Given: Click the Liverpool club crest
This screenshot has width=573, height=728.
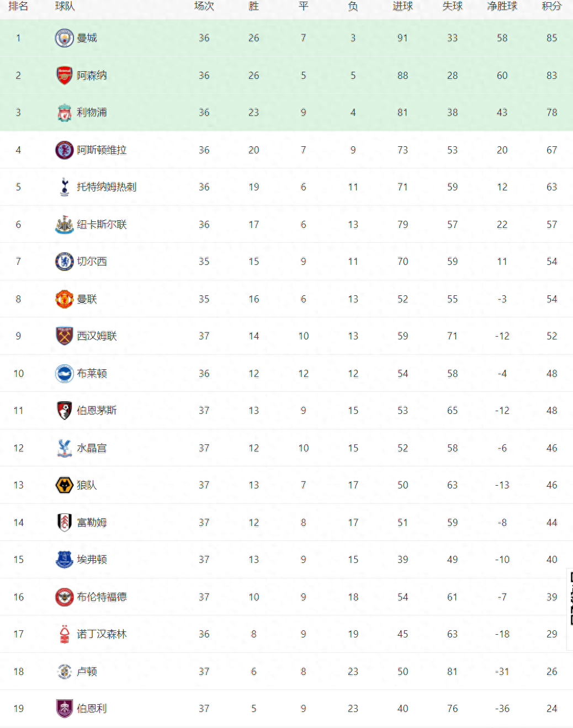Looking at the screenshot, I should [x=65, y=113].
